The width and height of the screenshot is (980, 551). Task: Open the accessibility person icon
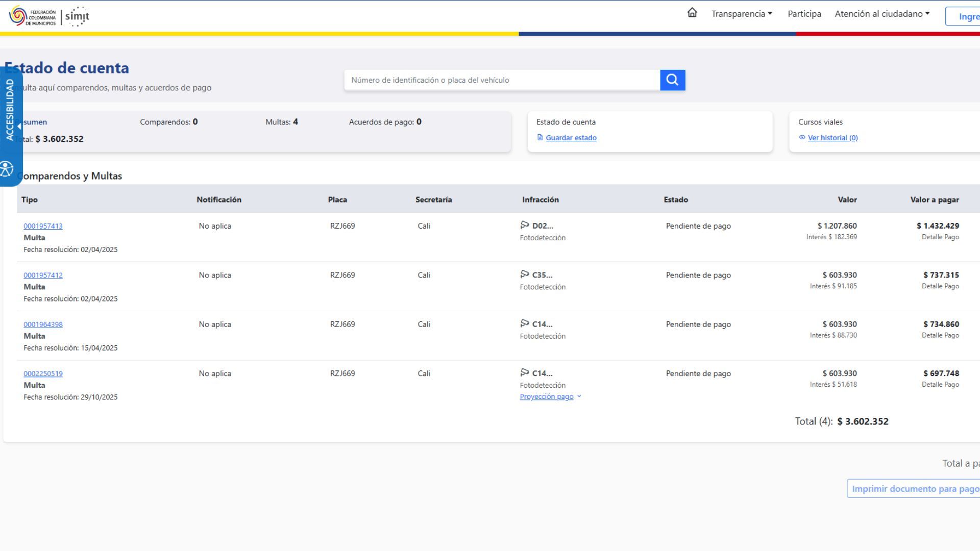(7, 169)
